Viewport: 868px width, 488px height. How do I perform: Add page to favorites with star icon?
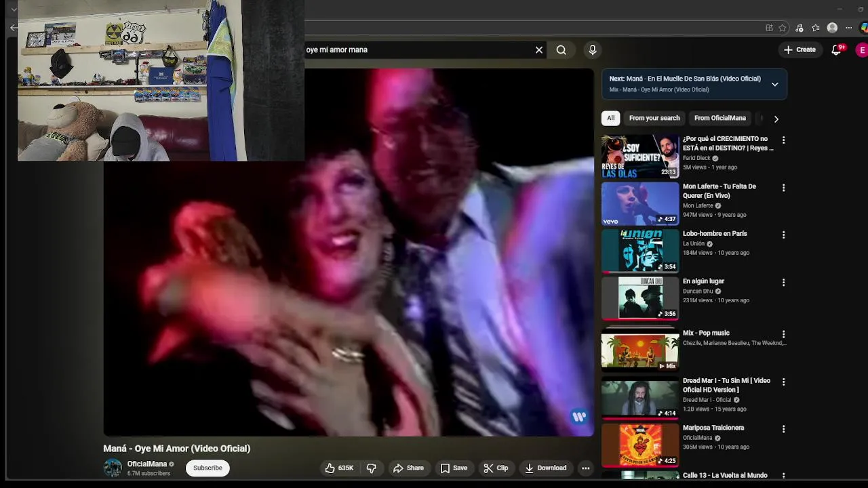(783, 28)
